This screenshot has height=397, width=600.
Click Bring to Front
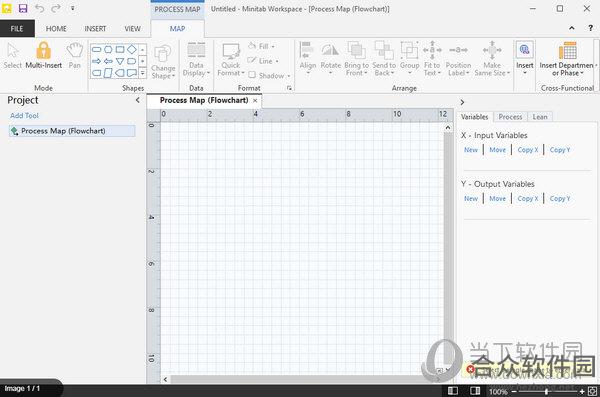[x=356, y=59]
